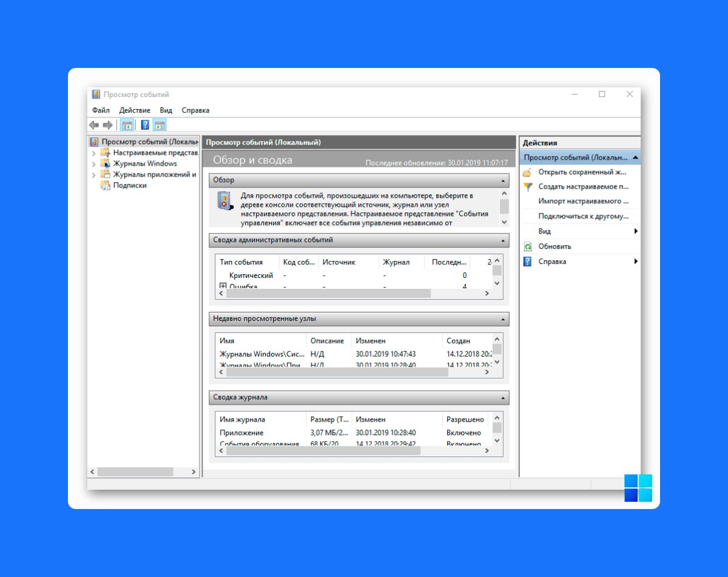Expand the Ошибка event type row
Image resolution: width=728 pixels, height=577 pixels.
[x=223, y=286]
